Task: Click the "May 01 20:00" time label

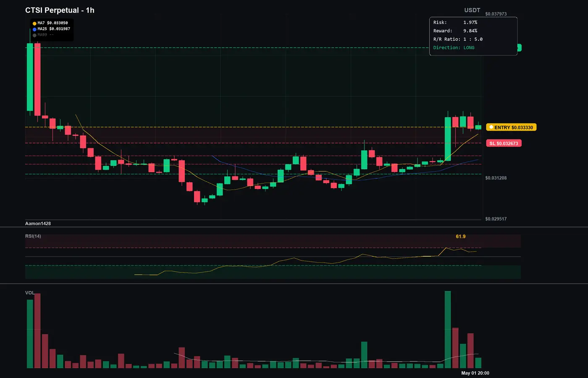Action: 475,373
